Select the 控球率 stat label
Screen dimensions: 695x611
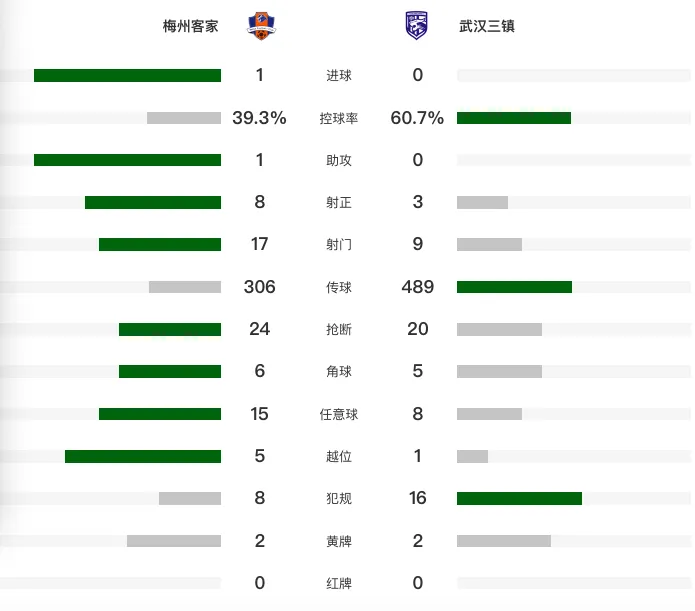[x=339, y=118]
